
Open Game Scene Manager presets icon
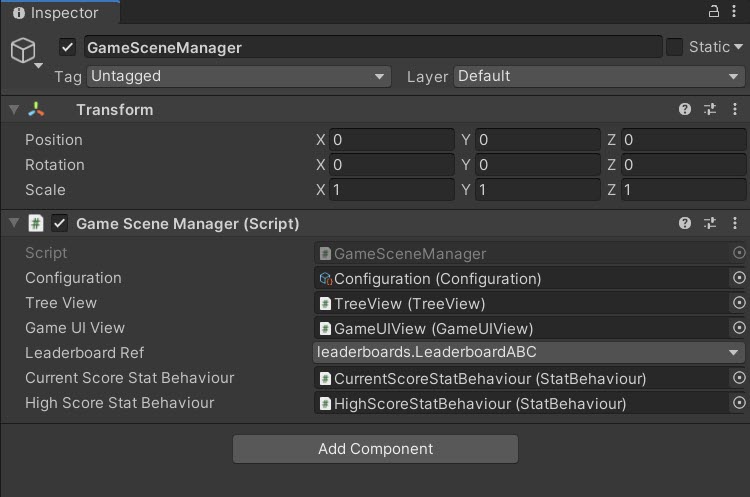(x=711, y=224)
